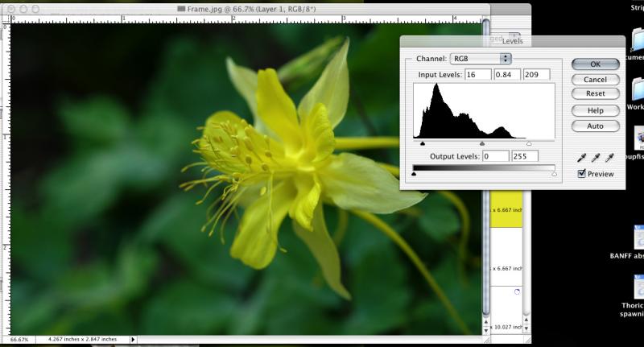The width and height of the screenshot is (644, 347).
Task: Click the Frame.jpg window title bar
Action: point(246,9)
